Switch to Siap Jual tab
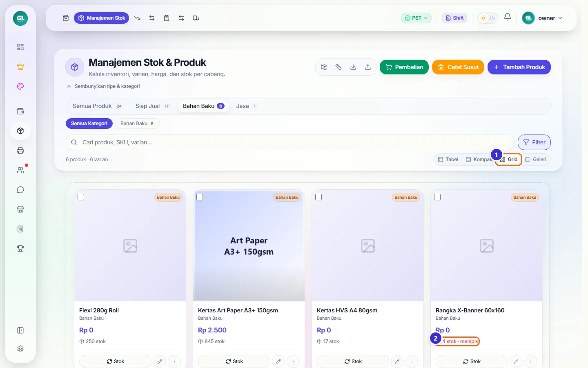This screenshot has height=368, width=588. coord(152,106)
